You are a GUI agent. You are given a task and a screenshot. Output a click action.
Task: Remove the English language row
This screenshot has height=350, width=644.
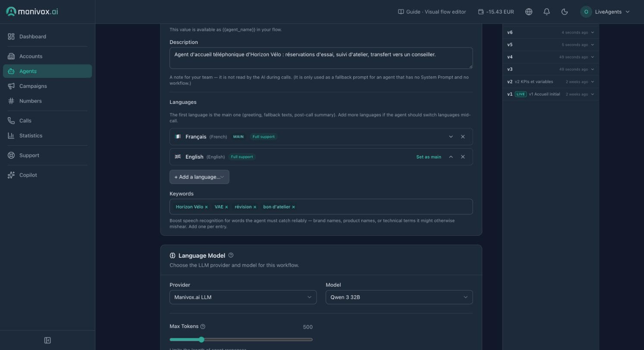coord(463,157)
